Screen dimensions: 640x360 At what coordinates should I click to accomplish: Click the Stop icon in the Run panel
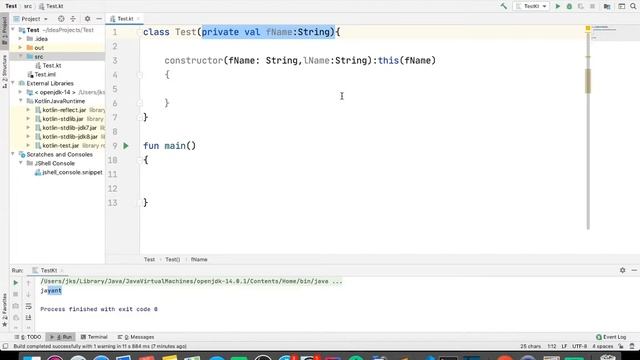(x=16, y=294)
